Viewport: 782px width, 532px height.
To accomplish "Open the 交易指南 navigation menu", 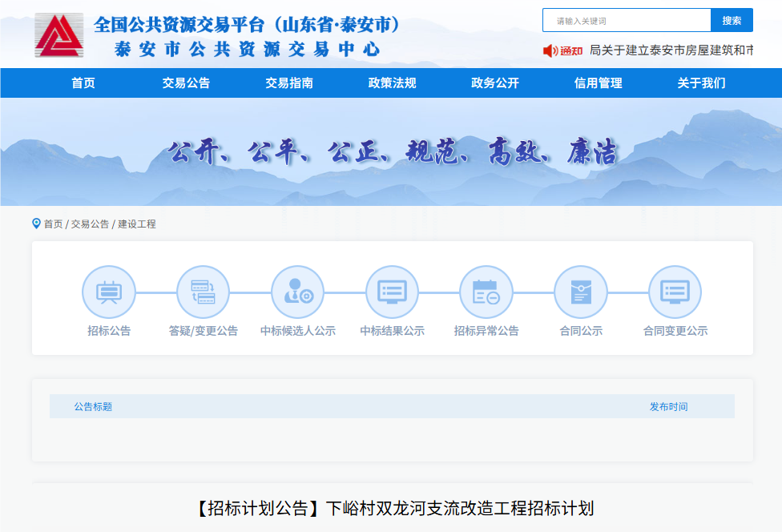I will [x=289, y=83].
